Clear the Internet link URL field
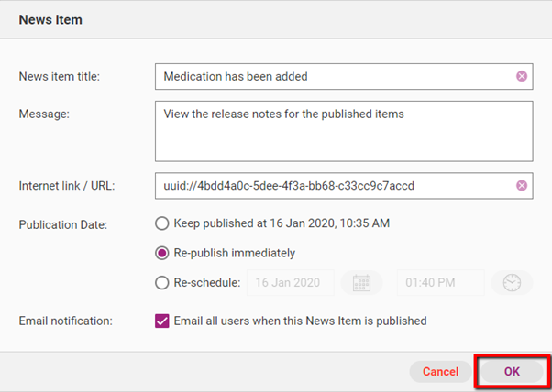This screenshot has width=552, height=392. coord(522,186)
